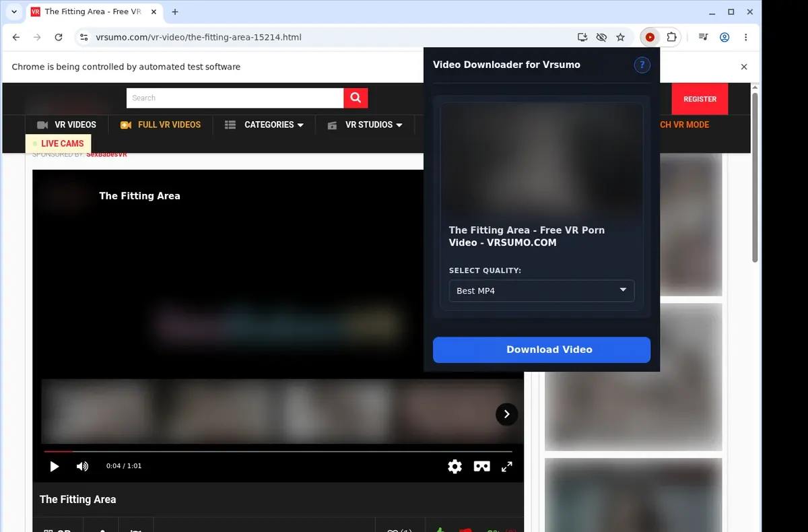Click the page vertical scrollbar
Image resolution: width=808 pixels, height=532 pixels.
pyautogui.click(x=755, y=178)
